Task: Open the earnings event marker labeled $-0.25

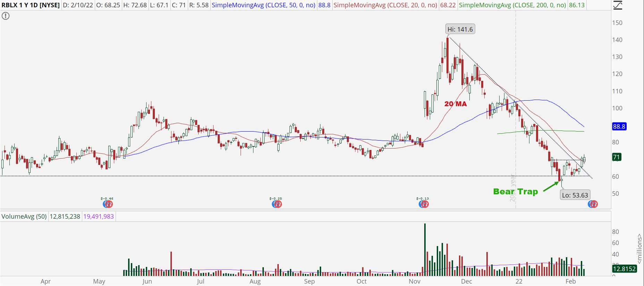Action: tap(277, 204)
